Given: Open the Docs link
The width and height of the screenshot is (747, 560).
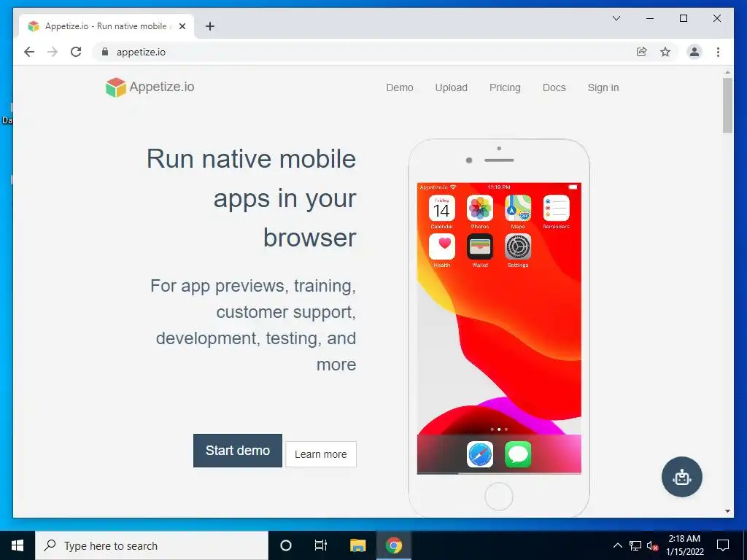Looking at the screenshot, I should (554, 87).
